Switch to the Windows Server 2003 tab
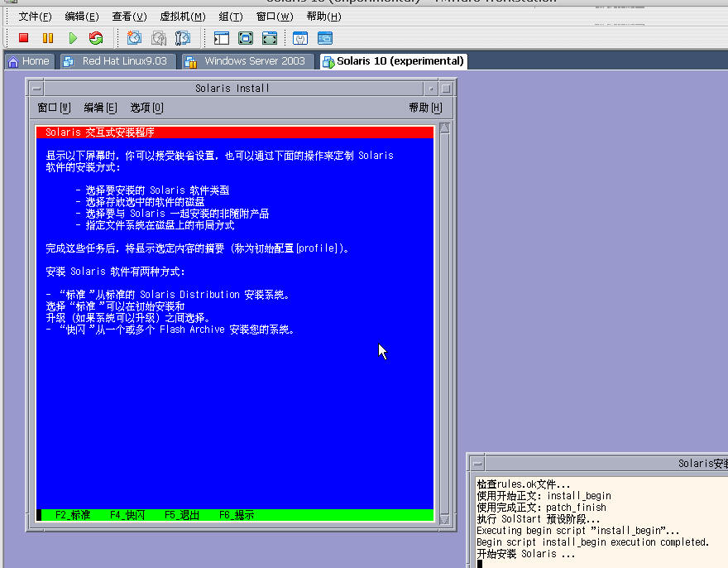 pos(247,61)
